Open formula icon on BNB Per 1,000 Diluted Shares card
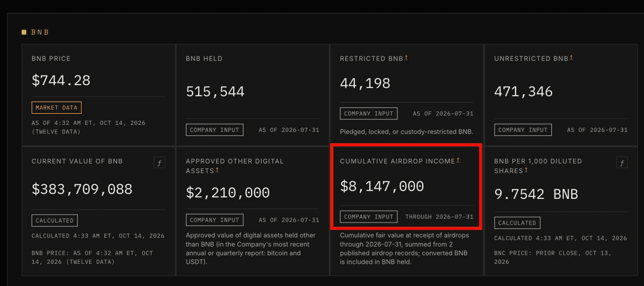 (622, 162)
